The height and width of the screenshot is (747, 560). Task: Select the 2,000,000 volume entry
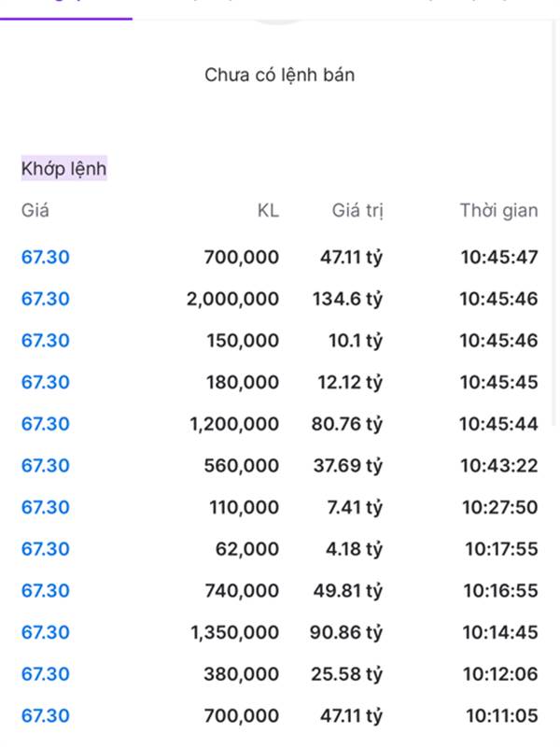233,299
